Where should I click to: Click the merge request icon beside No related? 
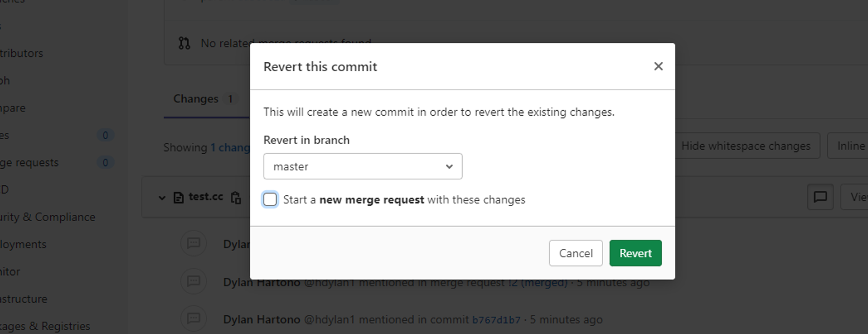click(x=185, y=43)
